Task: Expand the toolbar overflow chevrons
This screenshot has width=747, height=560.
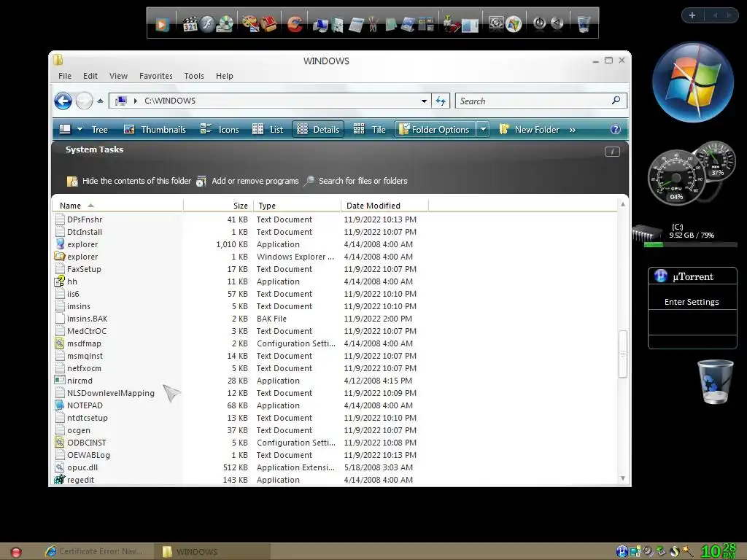Action: pos(572,130)
